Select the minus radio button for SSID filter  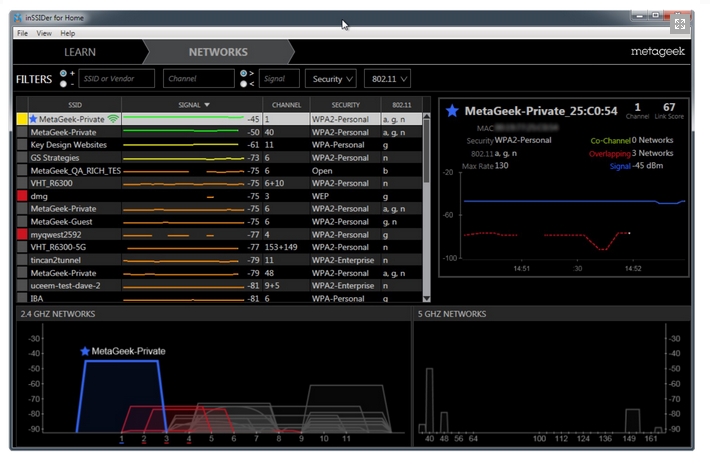pyautogui.click(x=62, y=84)
